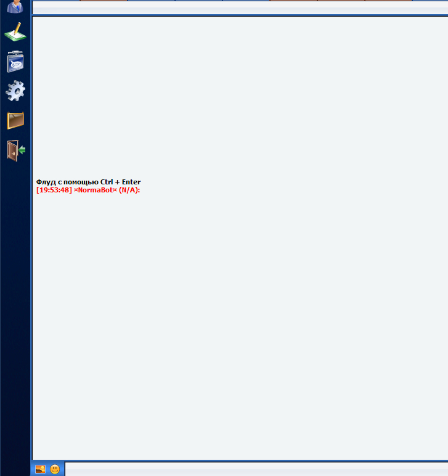This screenshot has width=448, height=476.
Task: Click the notepad with pencil icon
Action: 15,32
